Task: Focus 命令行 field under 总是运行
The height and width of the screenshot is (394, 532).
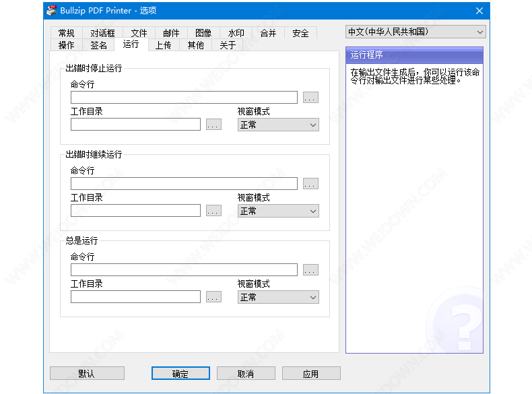Action: (184, 270)
